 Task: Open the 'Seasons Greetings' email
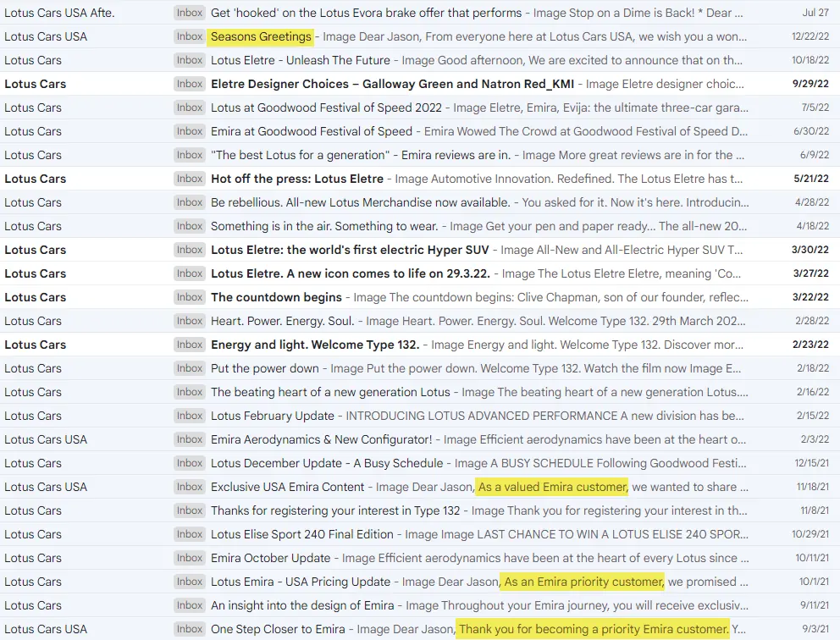pyautogui.click(x=261, y=36)
